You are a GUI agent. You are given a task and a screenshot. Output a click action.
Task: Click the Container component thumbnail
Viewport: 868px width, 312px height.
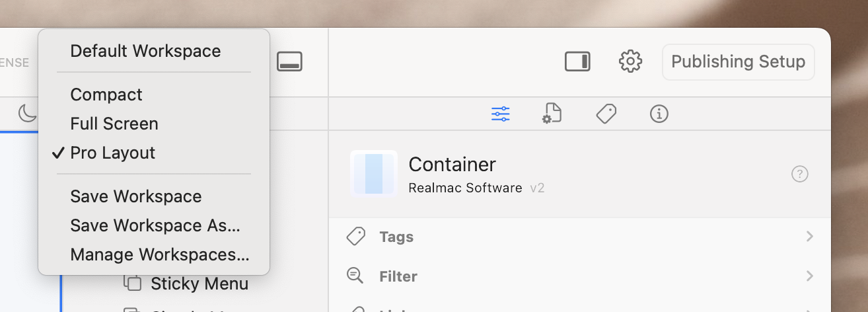point(373,174)
